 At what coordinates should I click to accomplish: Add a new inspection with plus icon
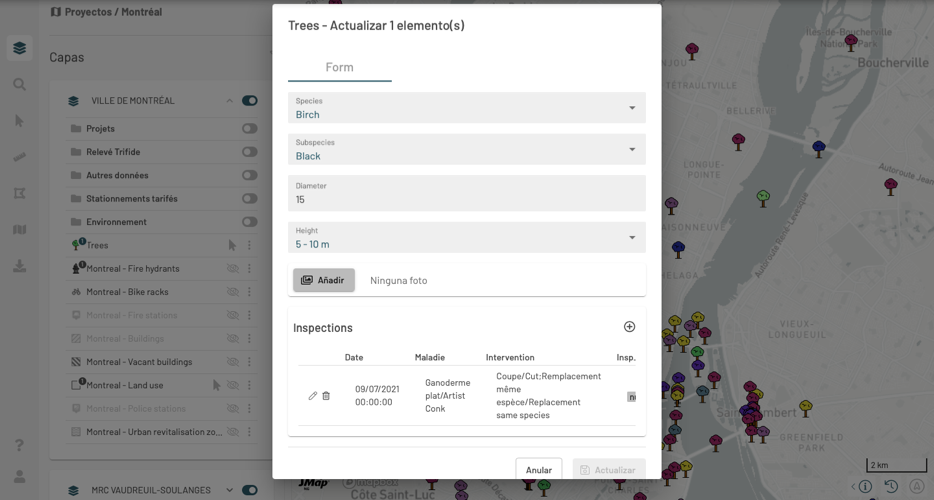coord(629,327)
